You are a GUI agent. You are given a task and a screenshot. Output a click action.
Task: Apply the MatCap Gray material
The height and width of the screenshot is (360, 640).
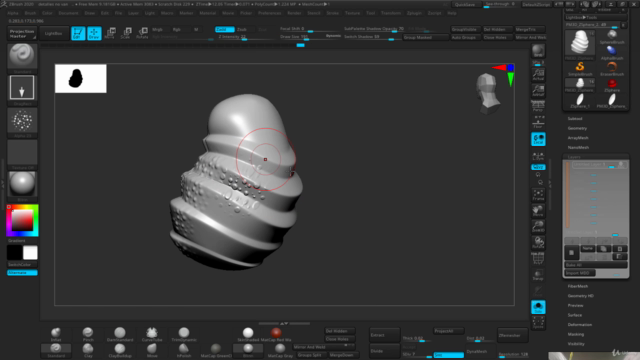pyautogui.click(x=280, y=350)
